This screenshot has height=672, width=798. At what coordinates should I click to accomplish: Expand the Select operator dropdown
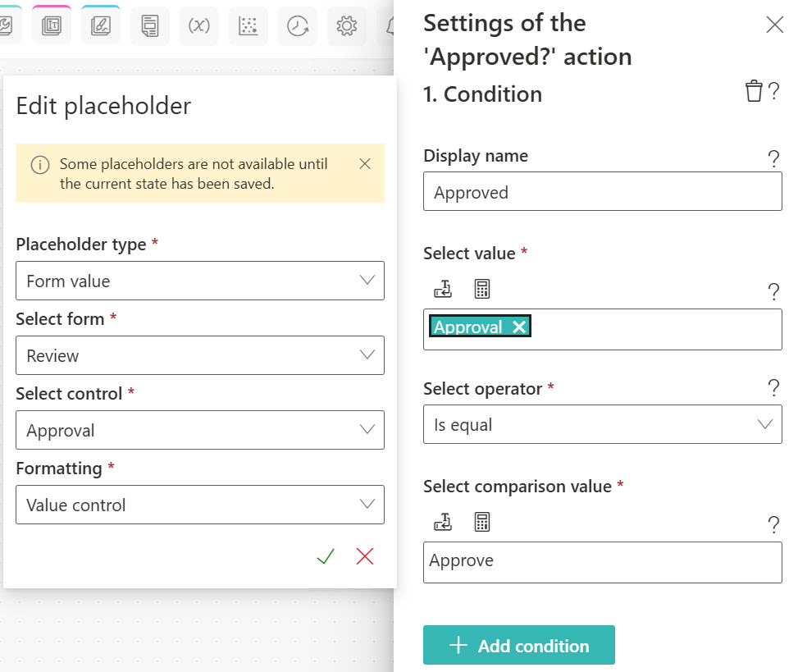click(x=602, y=424)
